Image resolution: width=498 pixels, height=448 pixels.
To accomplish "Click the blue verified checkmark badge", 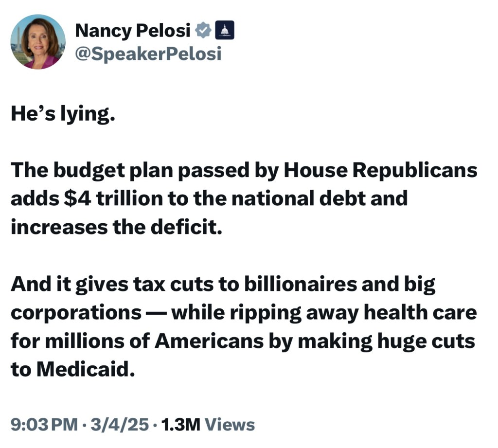I will 203,31.
